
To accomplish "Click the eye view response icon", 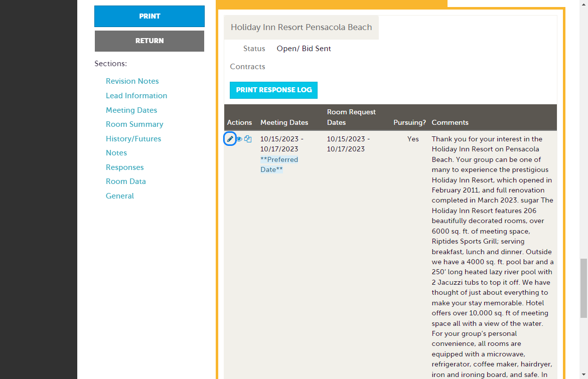I will pyautogui.click(x=239, y=139).
